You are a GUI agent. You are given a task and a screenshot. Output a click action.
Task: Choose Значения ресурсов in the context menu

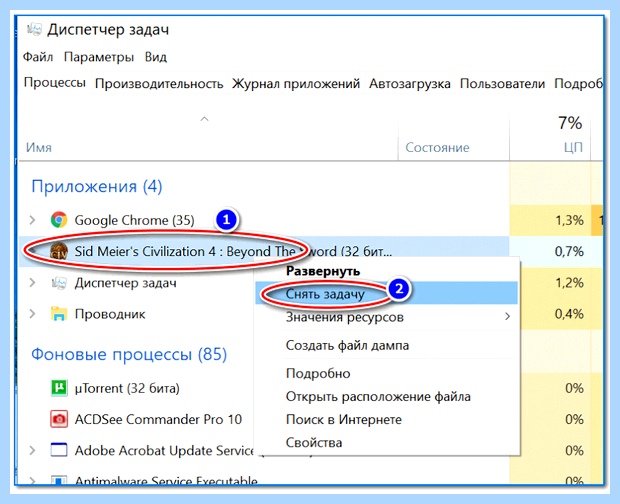coord(386,317)
